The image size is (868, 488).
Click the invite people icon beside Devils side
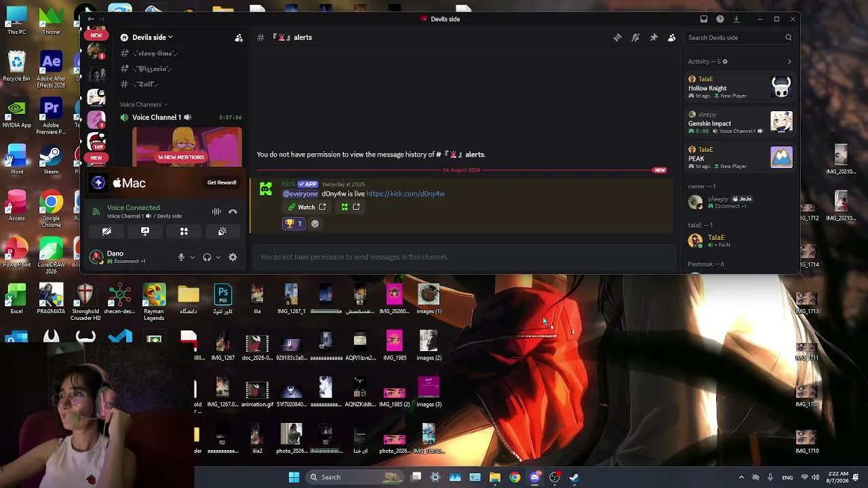coord(239,38)
